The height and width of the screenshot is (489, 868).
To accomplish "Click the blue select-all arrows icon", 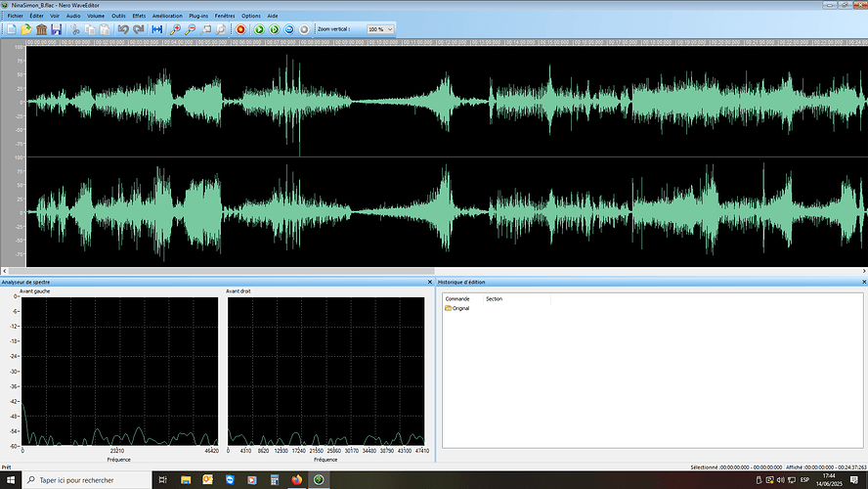I will coord(157,29).
